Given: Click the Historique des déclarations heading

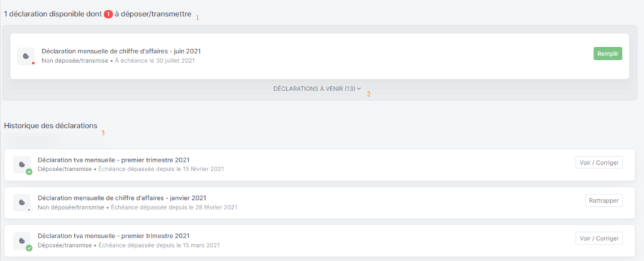Looking at the screenshot, I should [50, 126].
